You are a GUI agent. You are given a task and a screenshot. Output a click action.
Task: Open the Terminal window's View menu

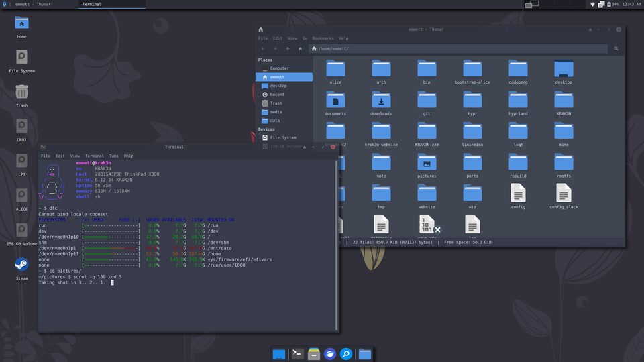click(75, 156)
